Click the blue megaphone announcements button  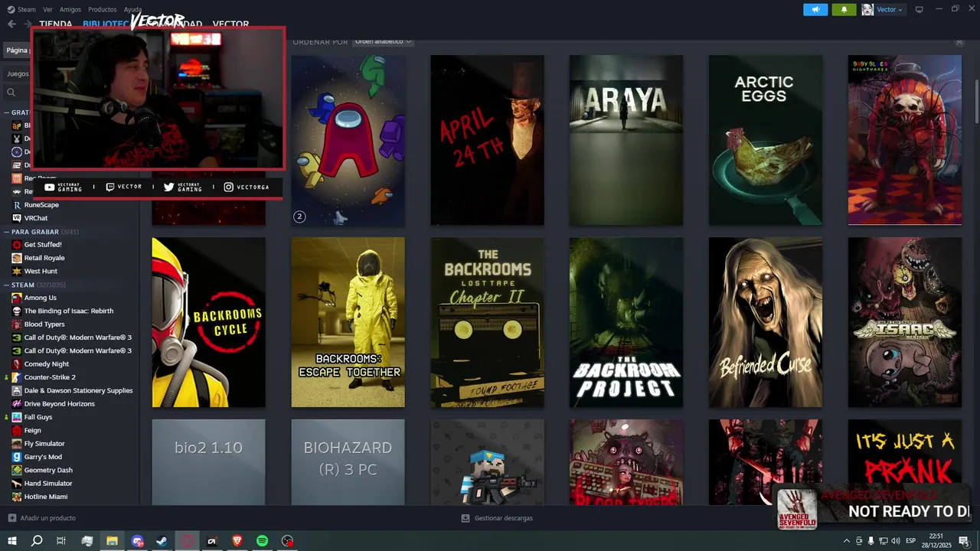(x=815, y=9)
